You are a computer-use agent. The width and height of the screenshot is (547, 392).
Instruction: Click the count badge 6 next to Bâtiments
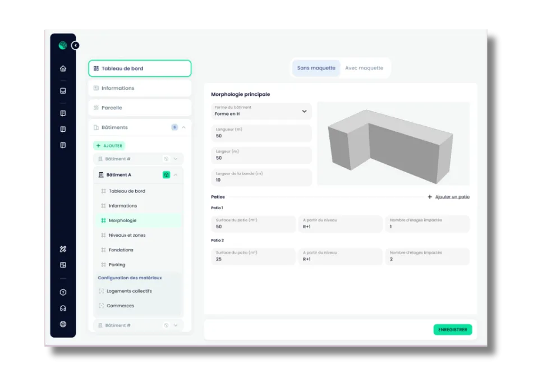tap(174, 127)
